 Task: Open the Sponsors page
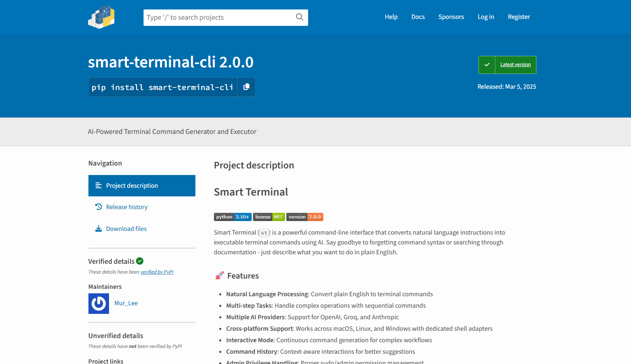[x=451, y=17]
